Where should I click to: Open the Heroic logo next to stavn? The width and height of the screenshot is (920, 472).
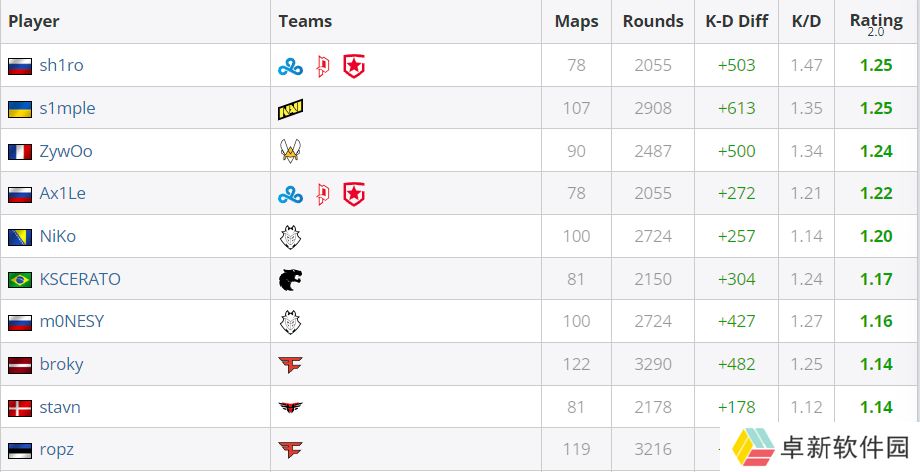[290, 407]
